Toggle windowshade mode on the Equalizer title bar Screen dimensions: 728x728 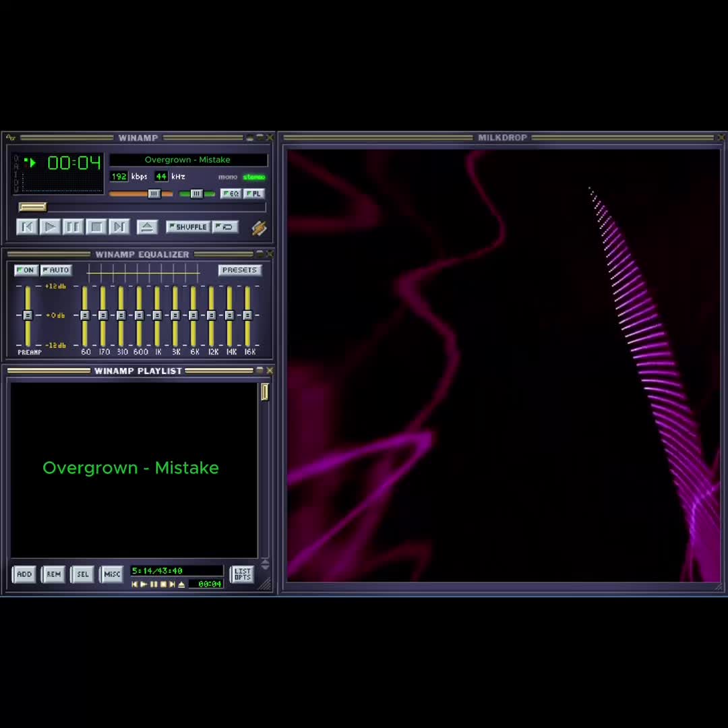pos(260,254)
